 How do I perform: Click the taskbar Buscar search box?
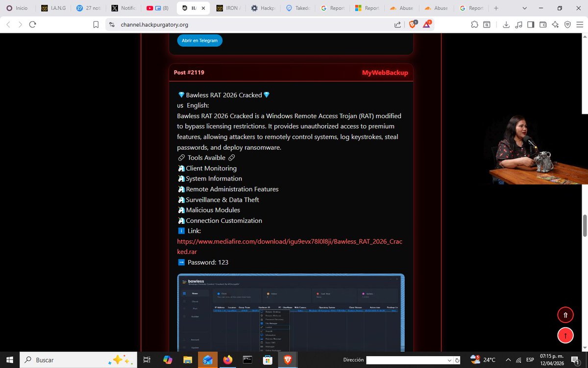79,360
